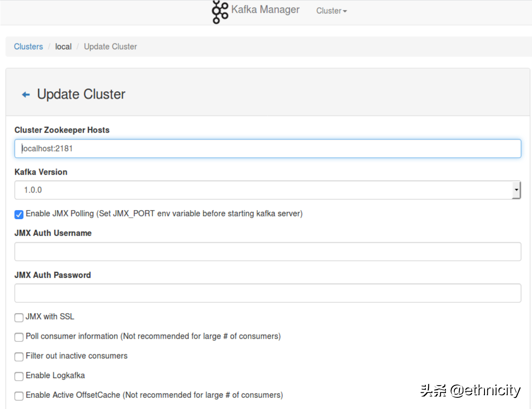Screen dimensions: 532x409
Task: Click the Update Cluster heading
Action: [81, 94]
